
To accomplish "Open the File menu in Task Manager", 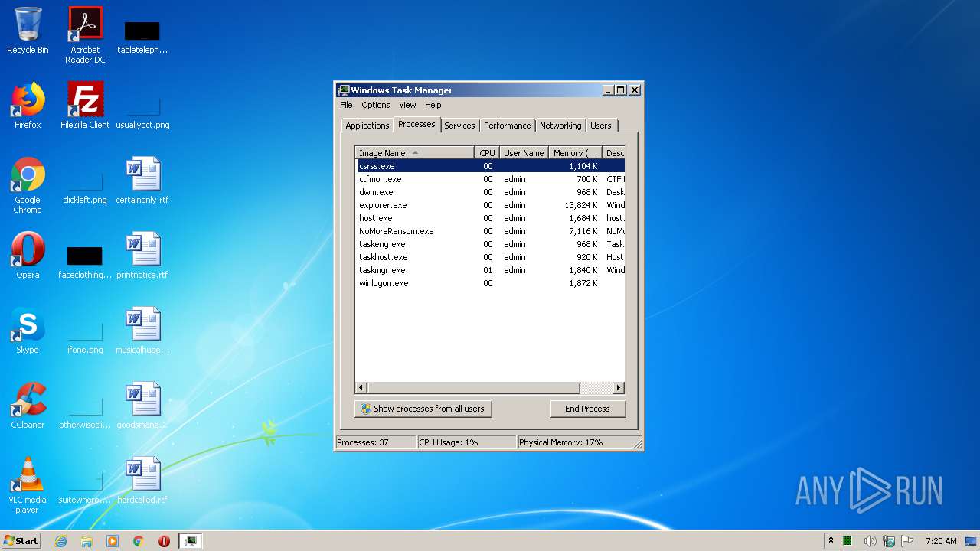I will (x=346, y=105).
